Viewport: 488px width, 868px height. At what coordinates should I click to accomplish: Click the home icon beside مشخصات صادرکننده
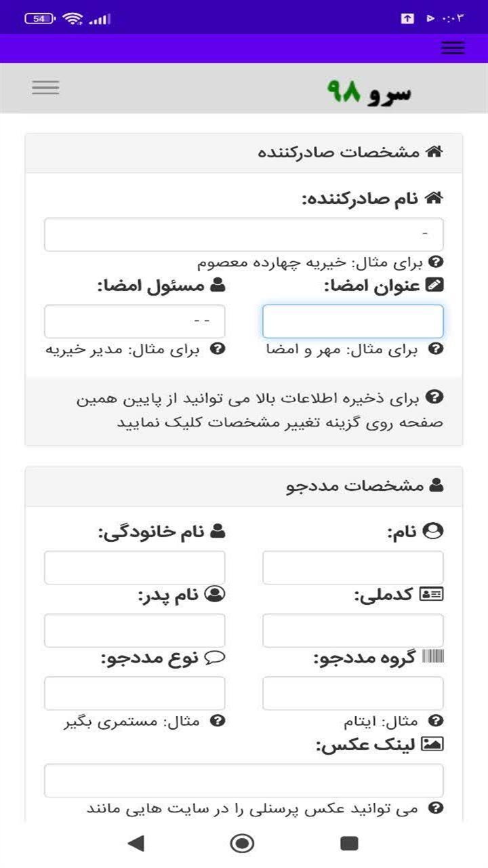[434, 152]
